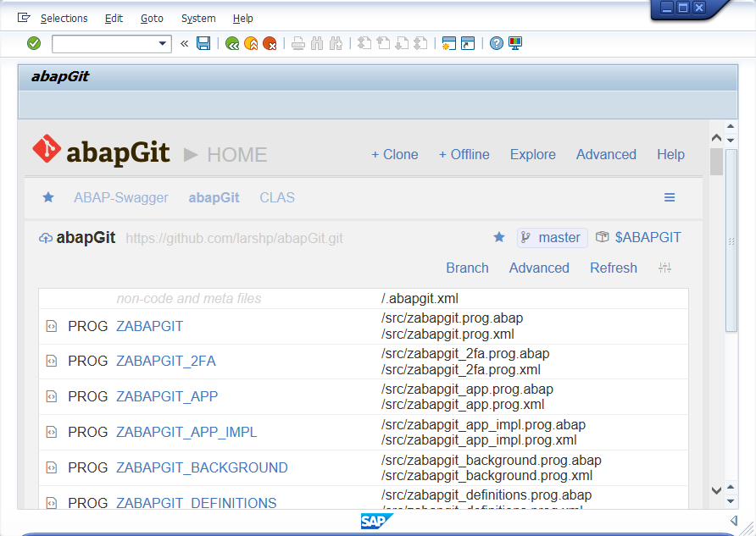Open the System menu

tap(198, 19)
